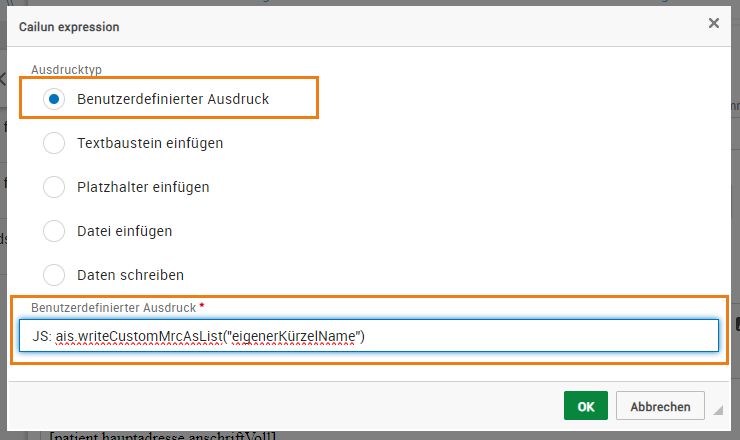Click the Ausdruckstyp group label
Image resolution: width=740 pixels, height=440 pixels.
67,70
